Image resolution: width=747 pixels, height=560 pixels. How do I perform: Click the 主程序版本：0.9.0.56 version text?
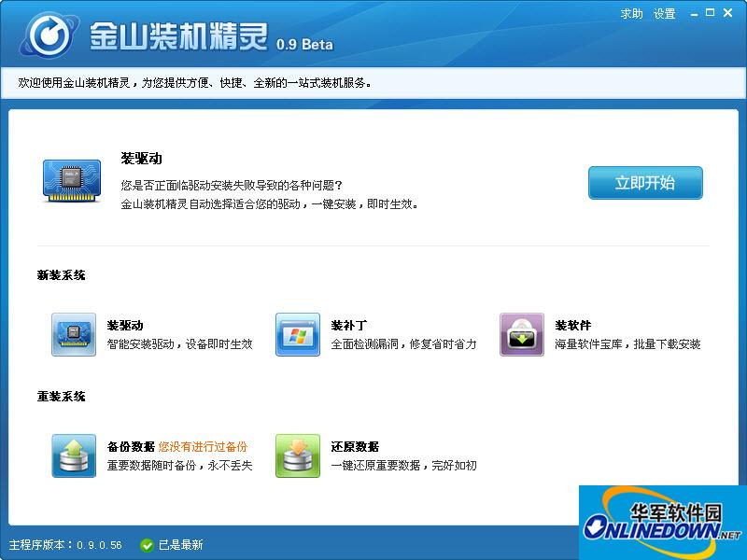pos(65,545)
